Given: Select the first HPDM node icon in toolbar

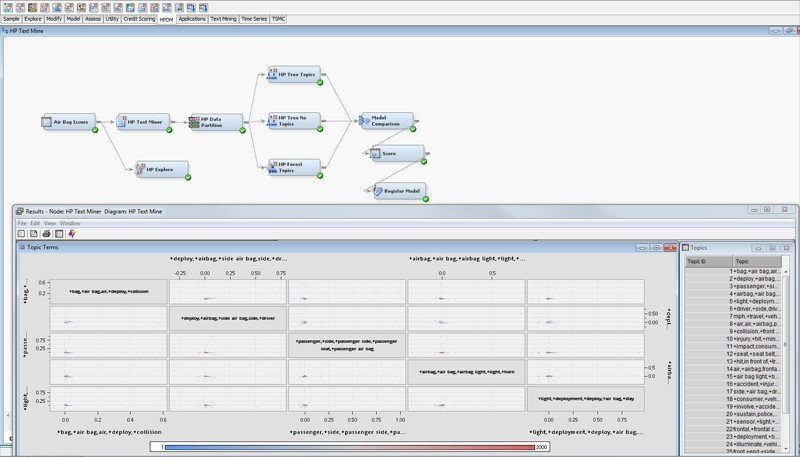Looking at the screenshot, I should click(8, 8).
